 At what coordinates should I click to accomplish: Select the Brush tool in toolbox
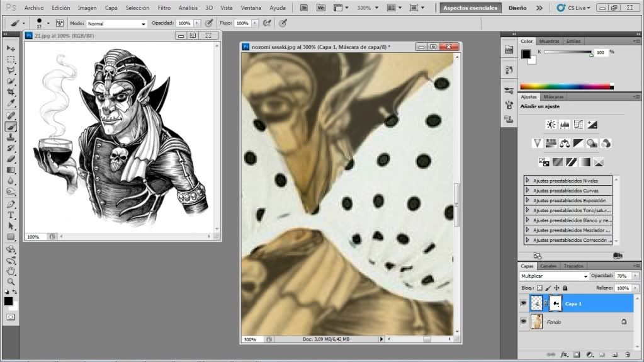(x=11, y=127)
